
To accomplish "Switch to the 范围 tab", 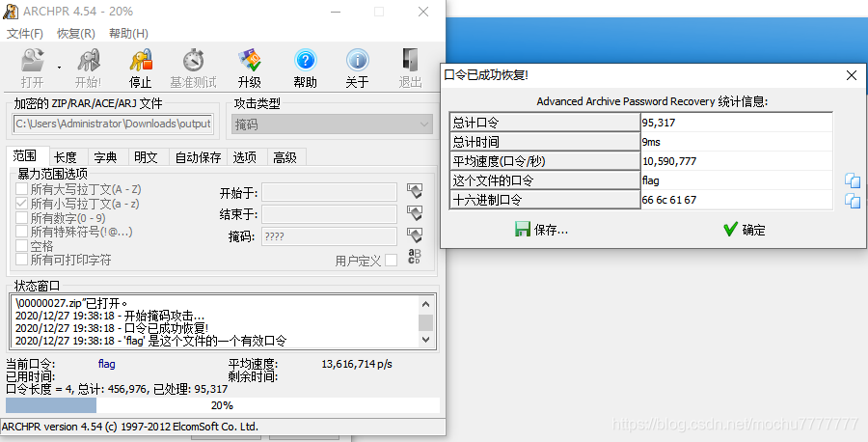I will 24,156.
